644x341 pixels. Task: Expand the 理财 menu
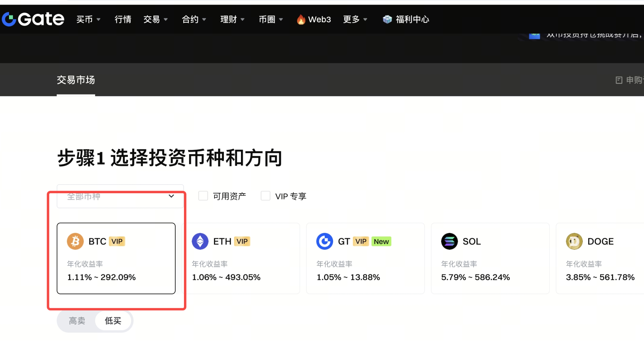(233, 19)
